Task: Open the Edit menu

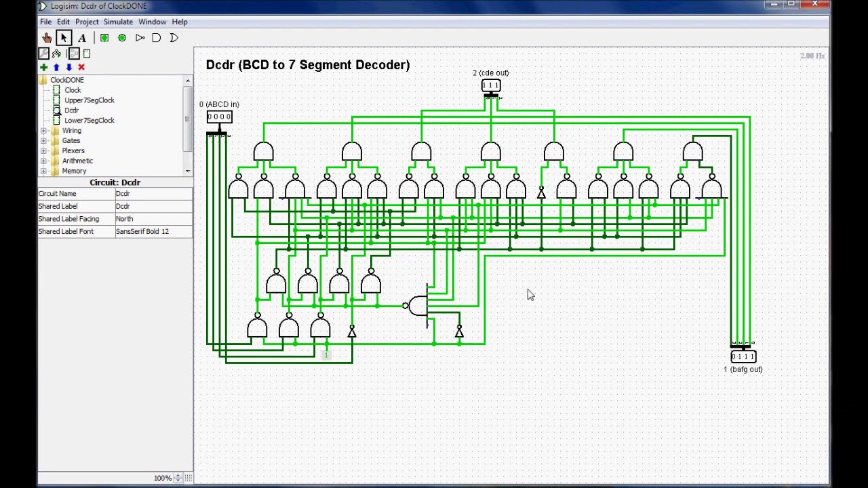Action: tap(63, 22)
